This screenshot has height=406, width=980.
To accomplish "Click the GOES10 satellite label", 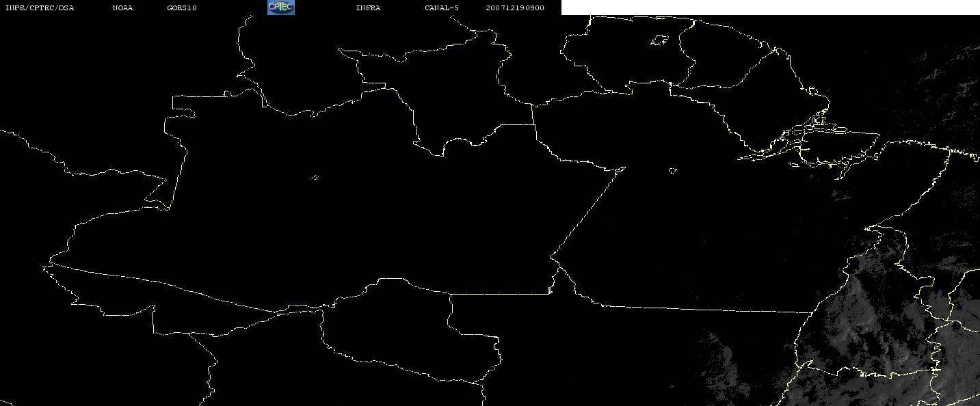I will click(182, 8).
